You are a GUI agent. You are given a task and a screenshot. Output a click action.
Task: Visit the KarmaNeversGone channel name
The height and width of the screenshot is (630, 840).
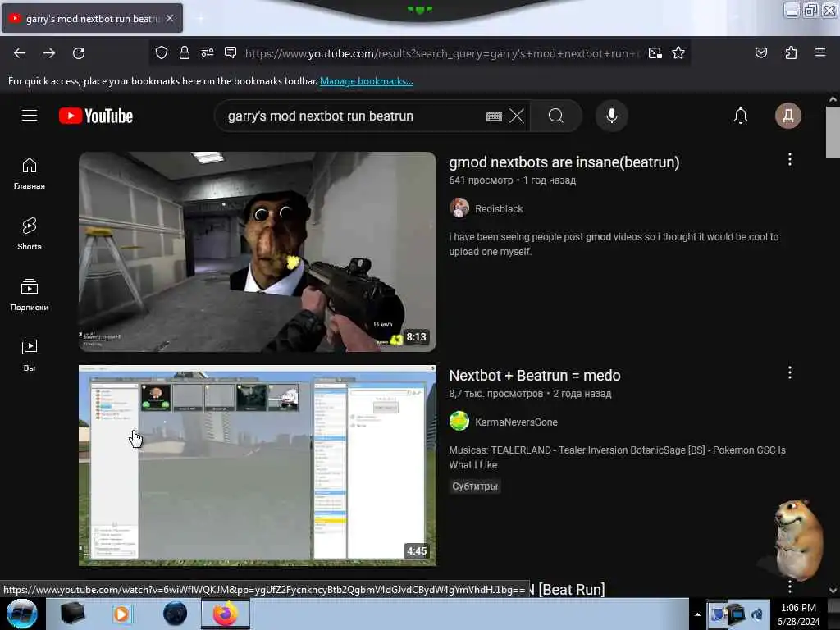[x=516, y=422]
